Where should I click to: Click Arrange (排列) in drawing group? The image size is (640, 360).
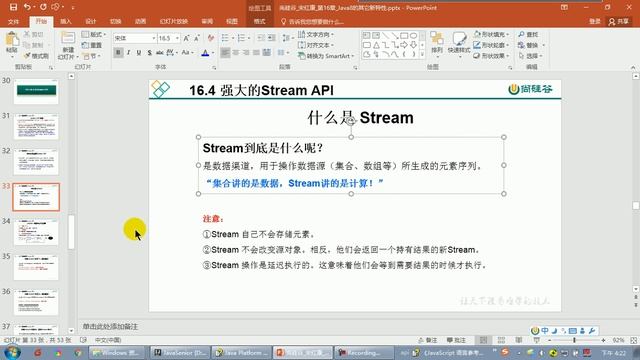(x=437, y=43)
